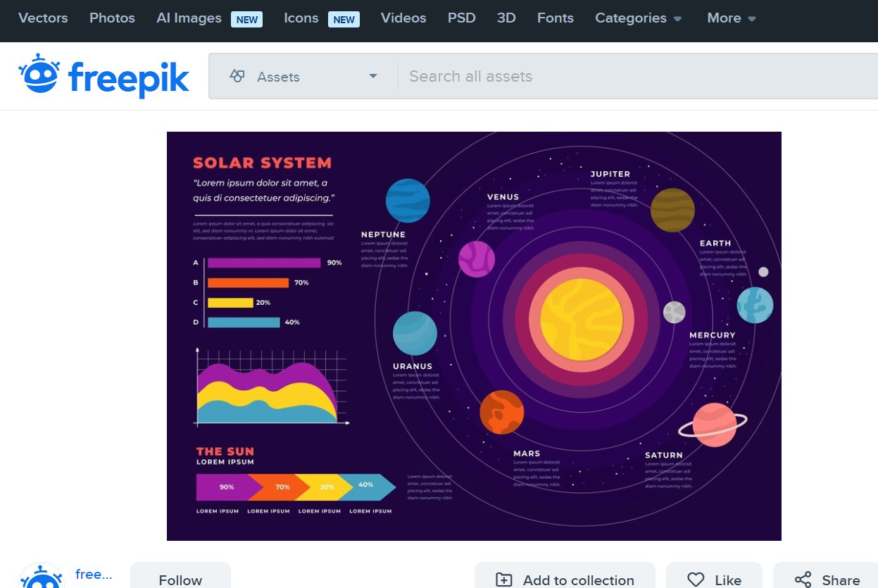Viewport: 878px width, 588px height.
Task: Open the solar system infographic preview image
Action: coord(474,336)
